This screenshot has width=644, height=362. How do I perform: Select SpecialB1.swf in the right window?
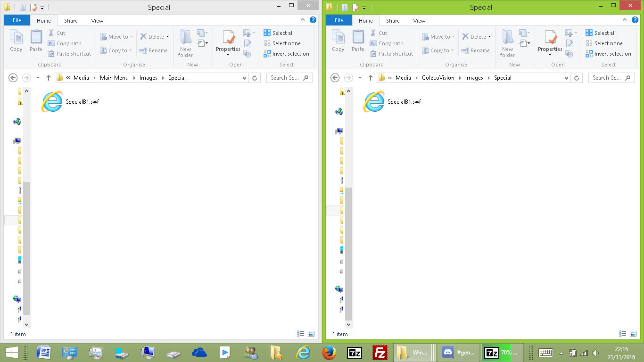[x=393, y=101]
